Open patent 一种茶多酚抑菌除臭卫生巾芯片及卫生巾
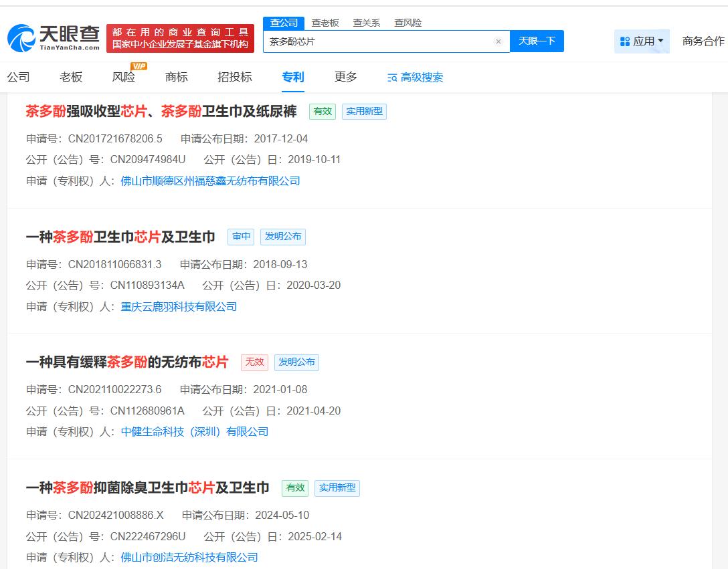Screen dimensions: 728x569 point(148,488)
